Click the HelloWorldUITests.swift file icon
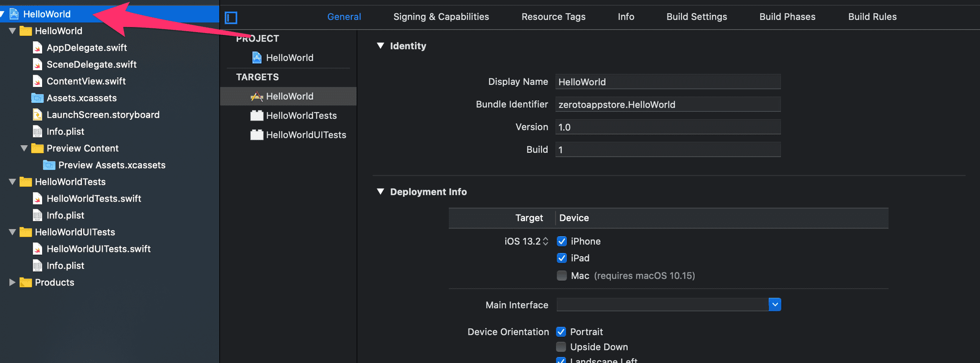The height and width of the screenshot is (363, 980). tap(37, 249)
